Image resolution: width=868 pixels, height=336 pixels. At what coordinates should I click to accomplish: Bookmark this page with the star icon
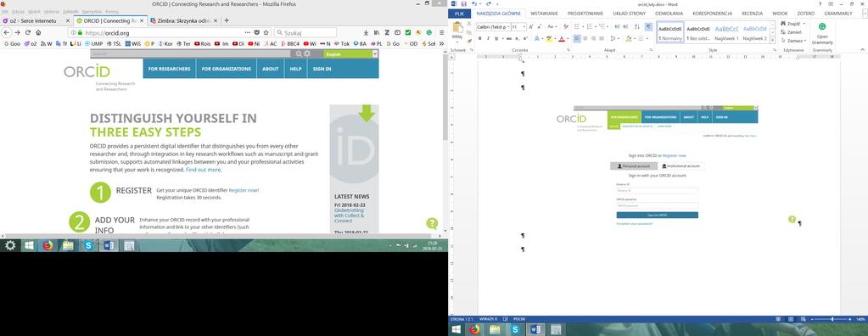point(266,33)
